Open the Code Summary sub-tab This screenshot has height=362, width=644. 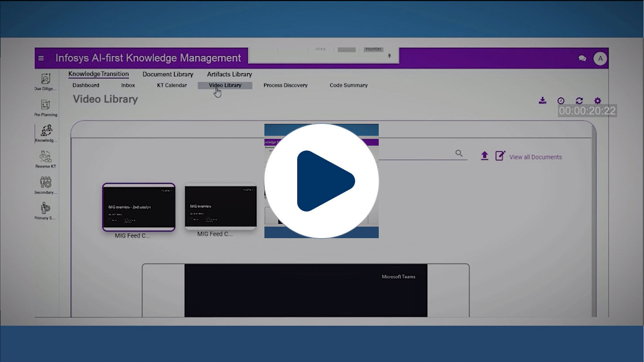click(x=349, y=85)
